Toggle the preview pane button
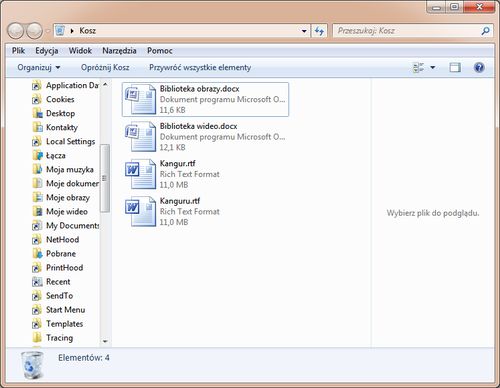 click(455, 68)
